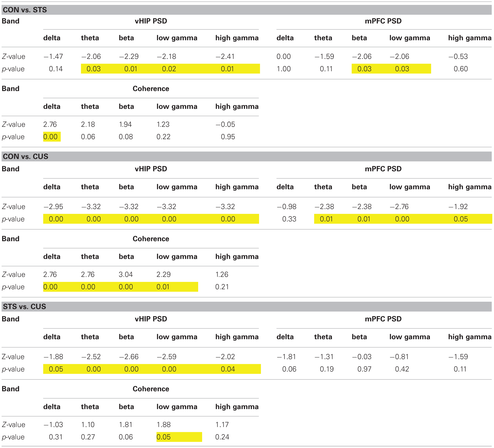
Task: Click the mPFC PSD column header
Action: 384,21
